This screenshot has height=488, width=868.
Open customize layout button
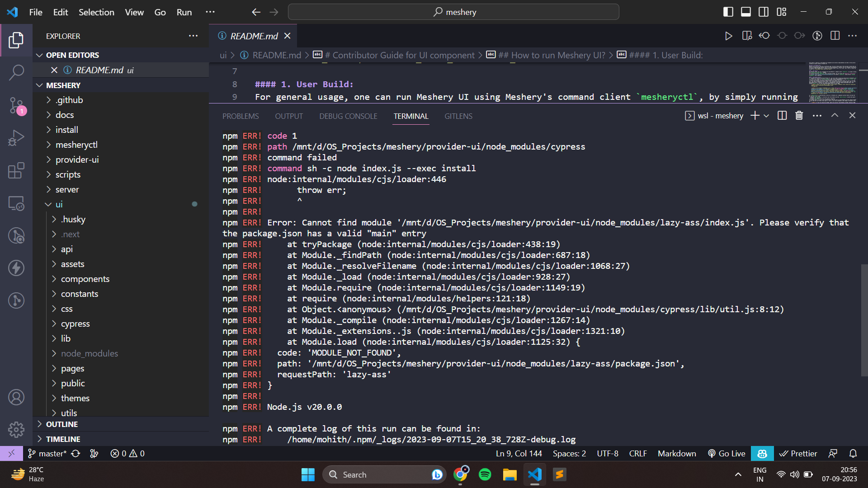click(x=782, y=12)
